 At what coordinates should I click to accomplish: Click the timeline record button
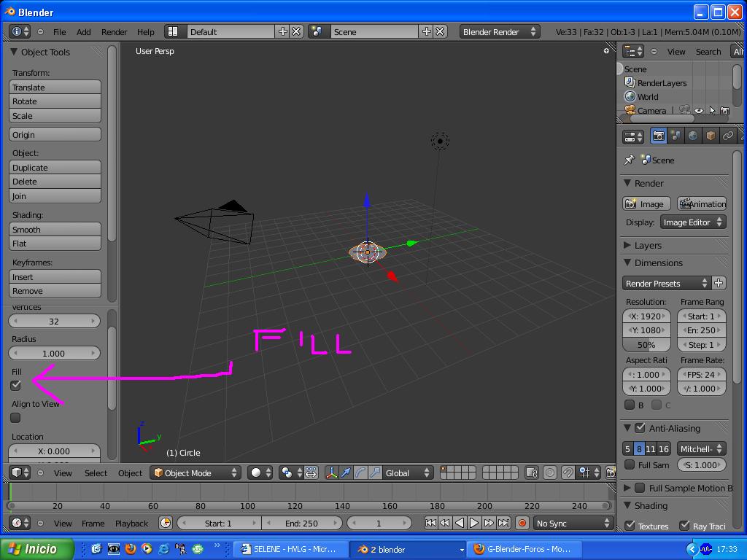[522, 523]
